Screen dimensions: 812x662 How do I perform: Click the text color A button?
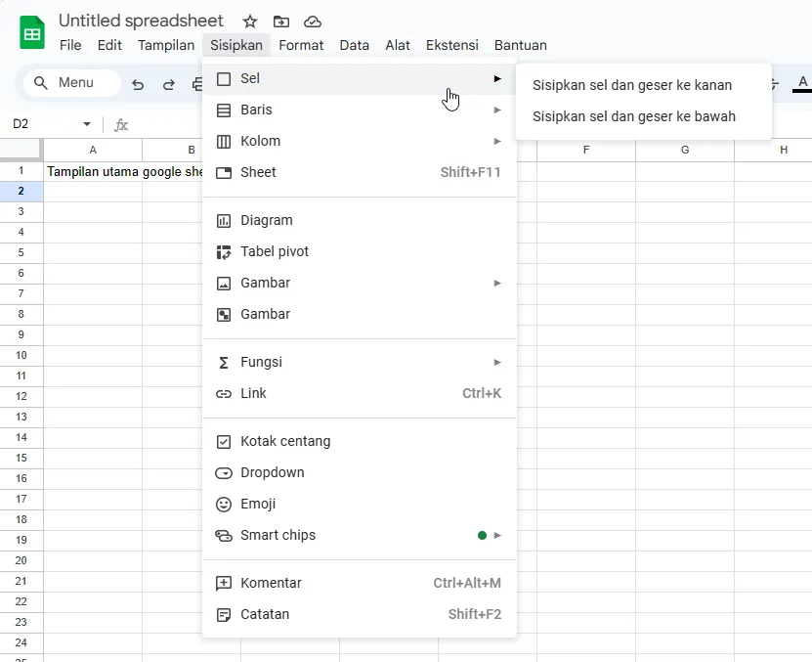pyautogui.click(x=802, y=83)
